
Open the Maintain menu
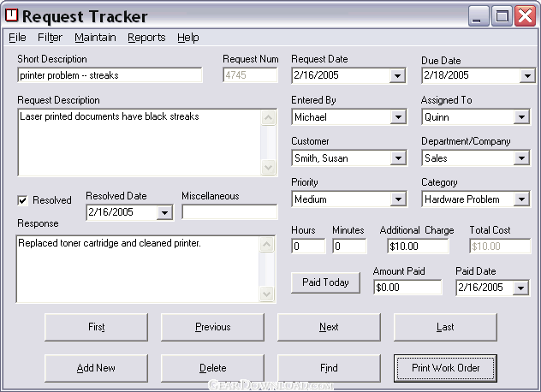pos(95,38)
